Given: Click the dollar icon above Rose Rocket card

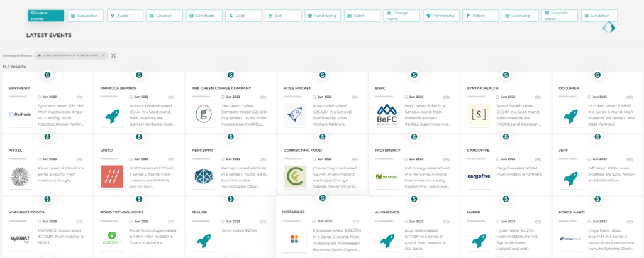Looking at the screenshot, I should (323, 75).
